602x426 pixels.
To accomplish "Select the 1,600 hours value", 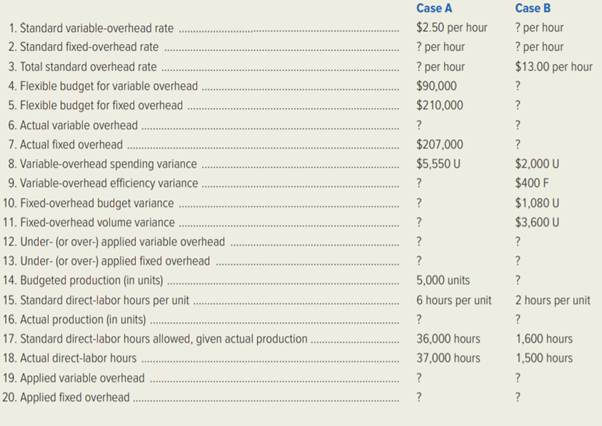I will [x=544, y=339].
